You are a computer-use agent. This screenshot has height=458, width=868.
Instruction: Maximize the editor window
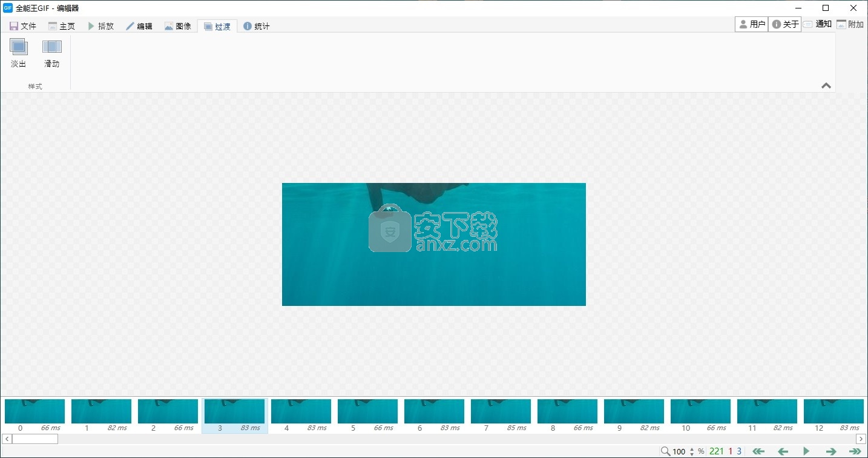click(826, 8)
